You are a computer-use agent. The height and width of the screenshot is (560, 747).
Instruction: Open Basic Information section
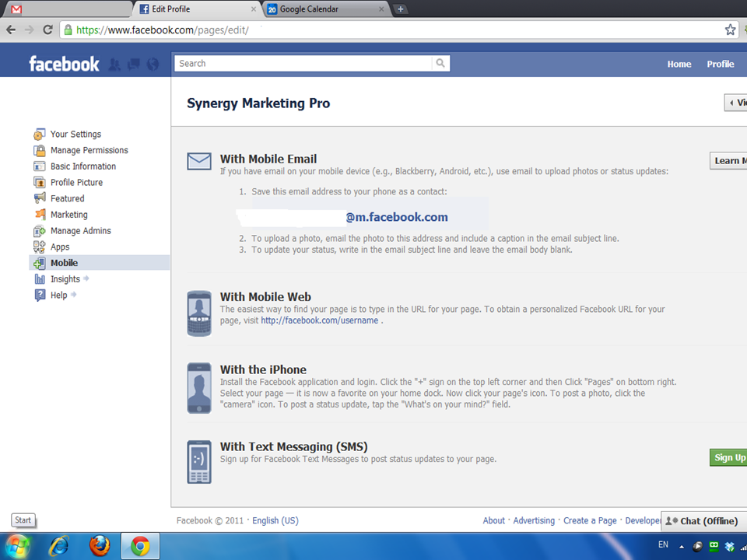(x=83, y=166)
